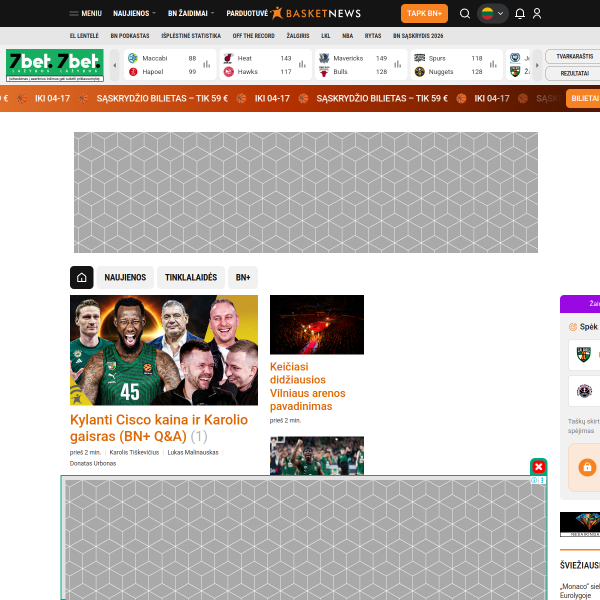Click the Mavericks team logo
The width and height of the screenshot is (600, 600).
(324, 58)
